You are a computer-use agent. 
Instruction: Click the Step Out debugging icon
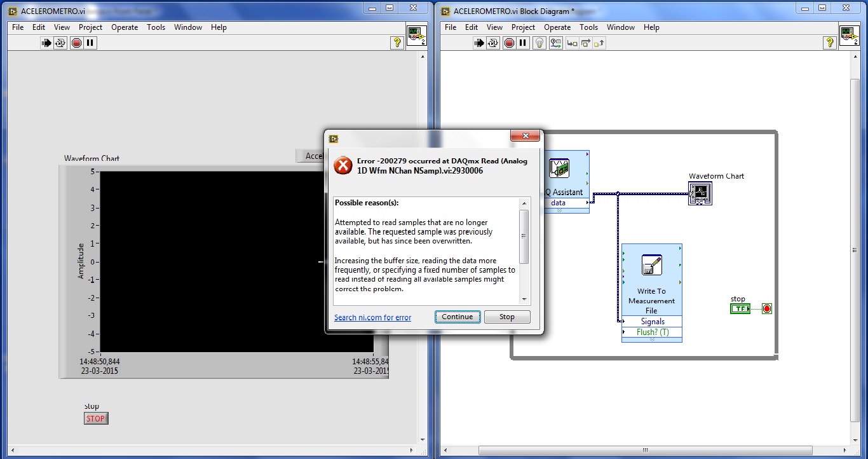599,43
